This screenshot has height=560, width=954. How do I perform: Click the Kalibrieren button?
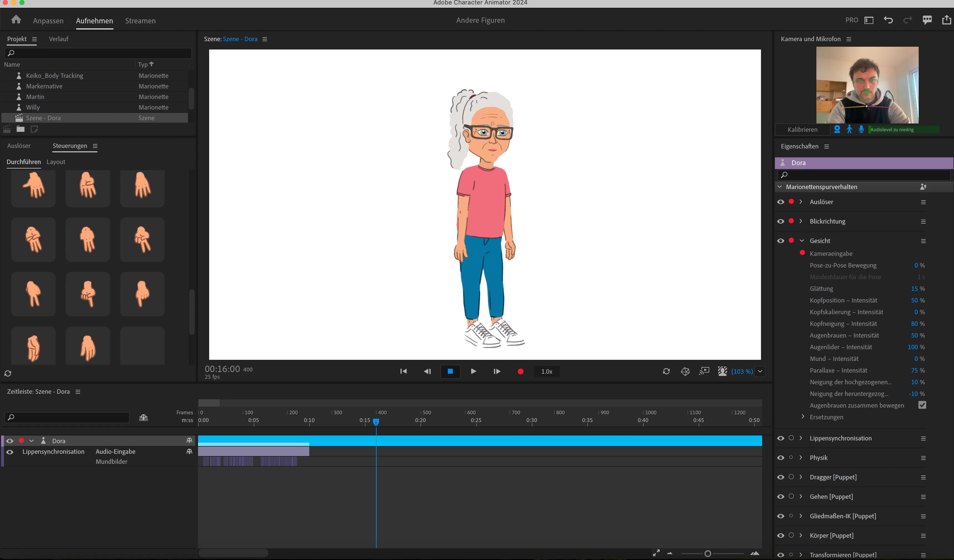point(802,130)
